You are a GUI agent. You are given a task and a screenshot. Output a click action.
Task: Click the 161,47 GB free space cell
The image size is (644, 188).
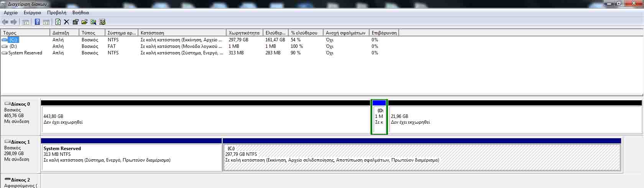coord(275,40)
